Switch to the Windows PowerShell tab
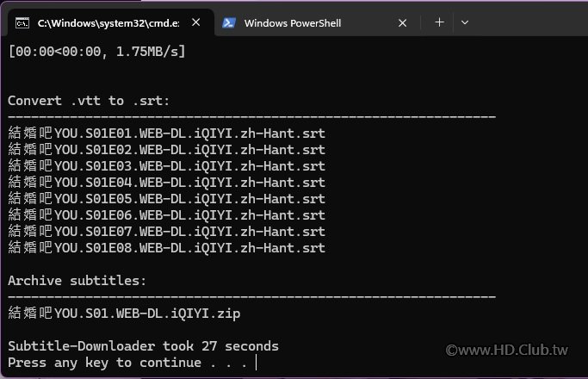The width and height of the screenshot is (588, 379). tap(293, 23)
